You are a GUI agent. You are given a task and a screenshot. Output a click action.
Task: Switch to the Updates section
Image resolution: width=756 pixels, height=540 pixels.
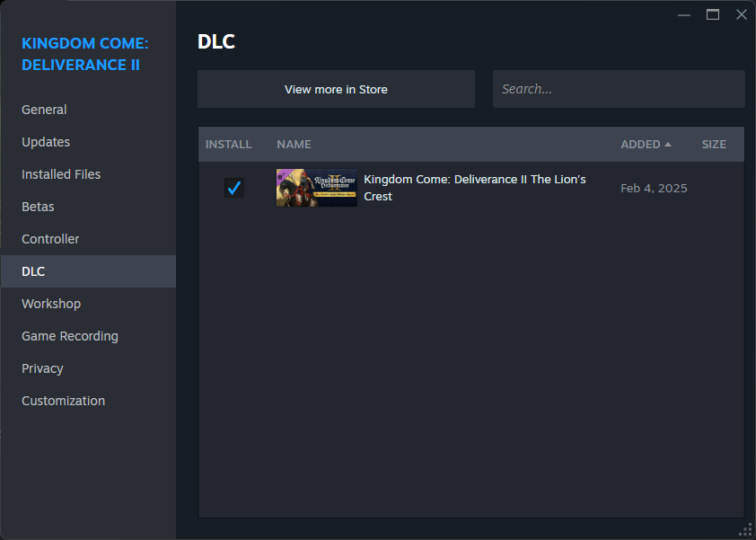tap(46, 142)
